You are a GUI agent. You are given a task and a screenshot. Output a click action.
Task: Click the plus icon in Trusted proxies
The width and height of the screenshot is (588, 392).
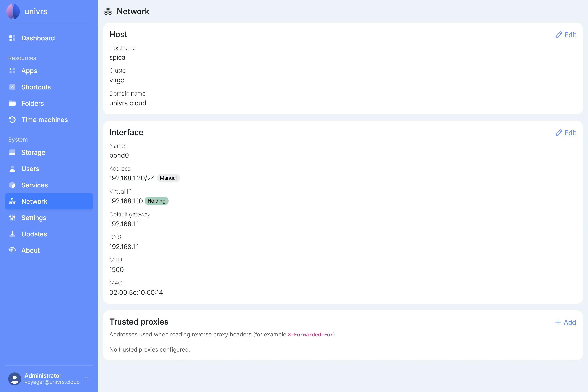pos(558,322)
